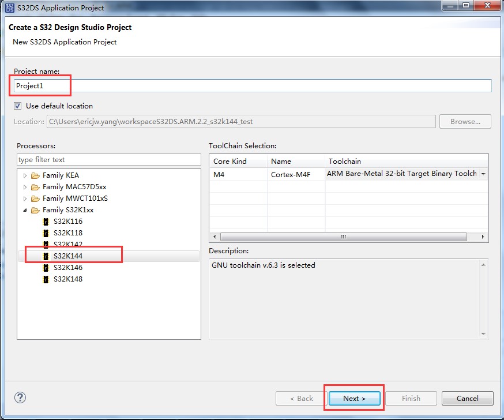Expand the Family MWCT101xS tree node
The height and width of the screenshot is (420, 504).
click(25, 198)
